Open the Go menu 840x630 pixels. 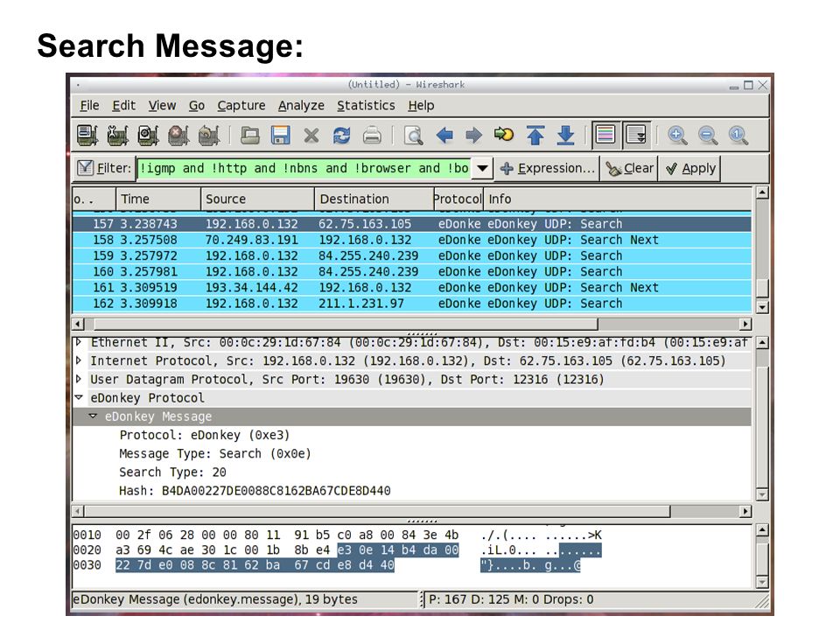pyautogui.click(x=197, y=106)
